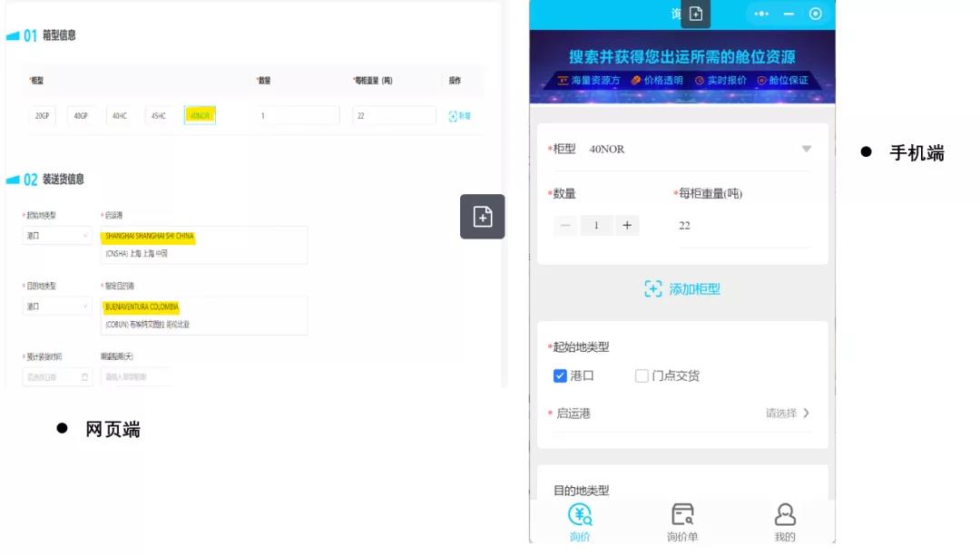Click the 新增 add icon in the 操作 column
Screen dimensions: 980x555
coord(453,115)
